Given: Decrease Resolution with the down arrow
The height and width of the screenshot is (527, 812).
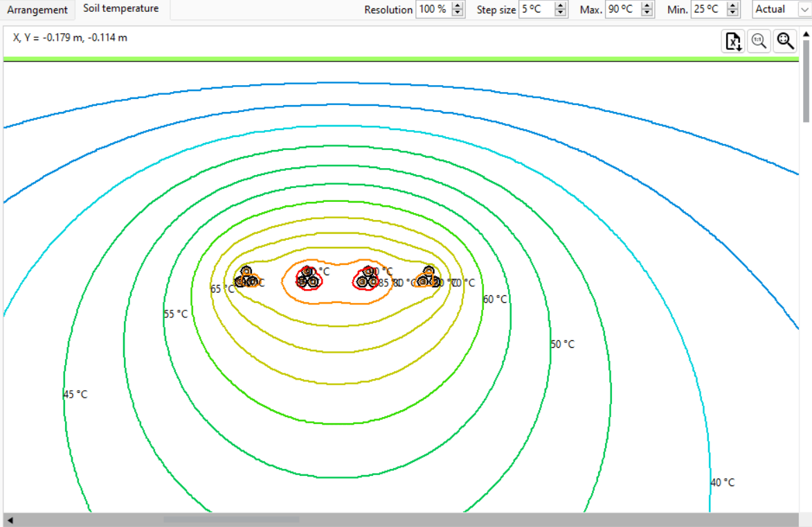Looking at the screenshot, I should tap(458, 13).
